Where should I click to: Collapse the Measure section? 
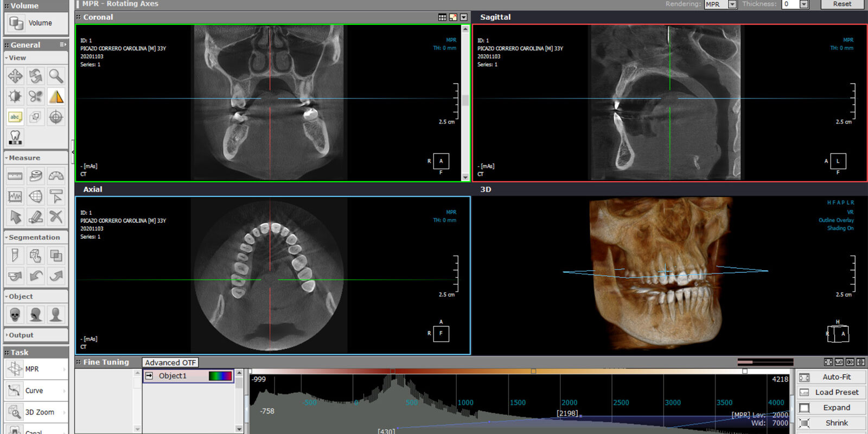coord(36,158)
